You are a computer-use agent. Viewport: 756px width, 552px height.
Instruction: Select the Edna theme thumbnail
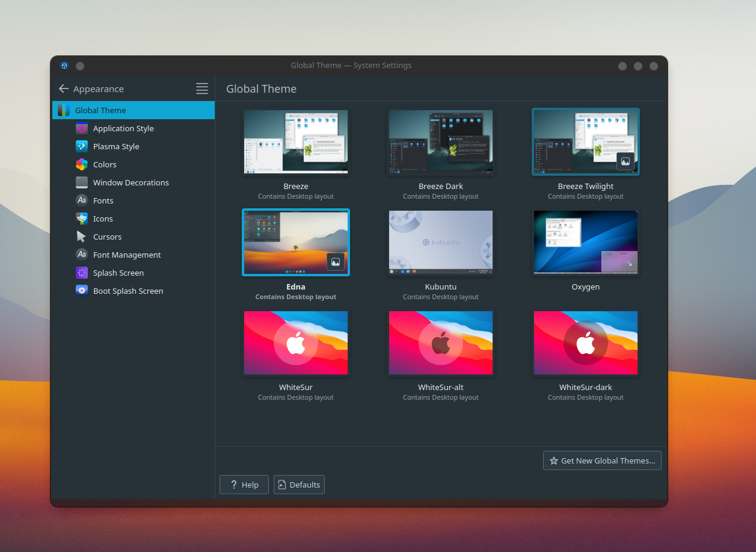[296, 243]
